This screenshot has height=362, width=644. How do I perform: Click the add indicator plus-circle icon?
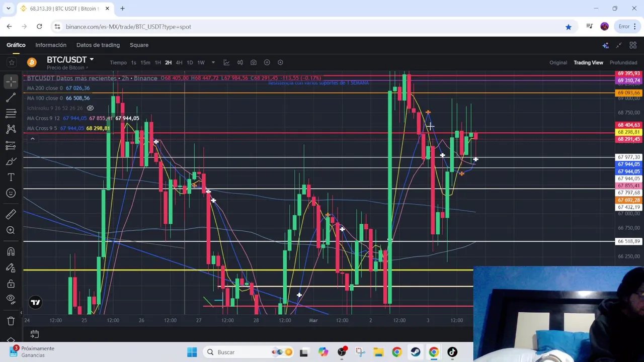coord(267,62)
